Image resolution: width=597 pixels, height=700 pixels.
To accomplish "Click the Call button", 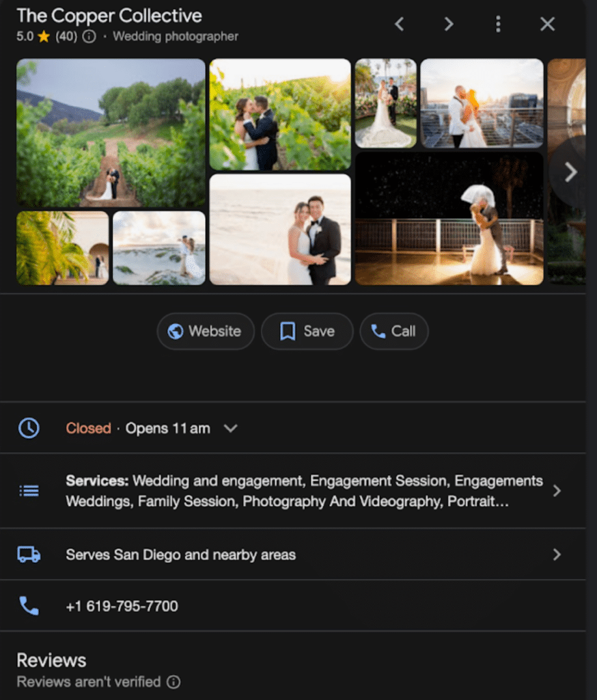I will pos(394,332).
